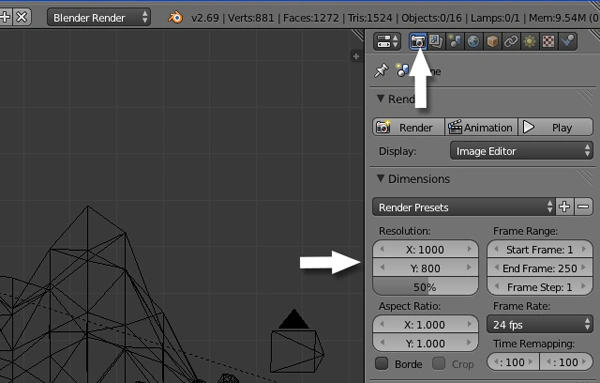Open the Object properties cube tab
This screenshot has height=383, width=600.
point(492,41)
